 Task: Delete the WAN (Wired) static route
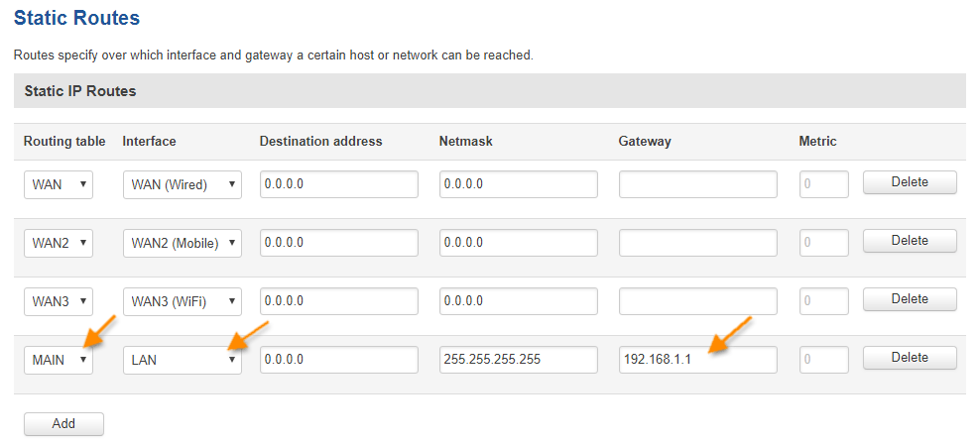tap(910, 182)
